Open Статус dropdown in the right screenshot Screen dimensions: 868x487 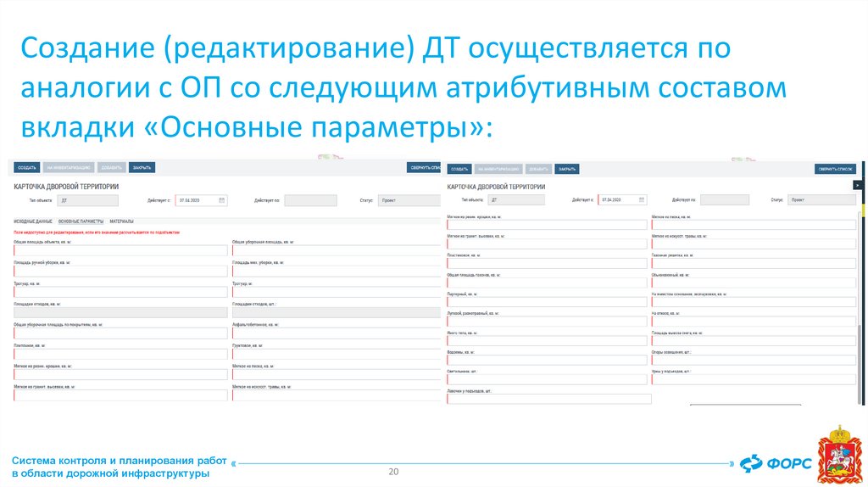[821, 199]
